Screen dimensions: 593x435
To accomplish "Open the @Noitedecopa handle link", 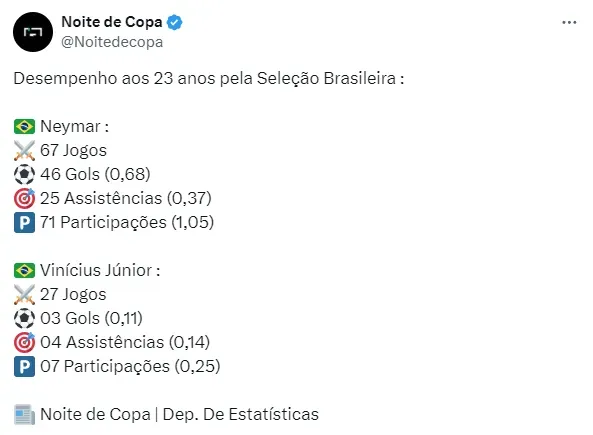I will pyautogui.click(x=112, y=42).
